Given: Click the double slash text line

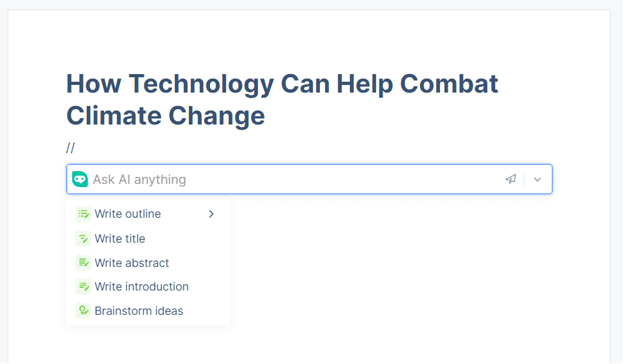Looking at the screenshot, I should click(70, 148).
